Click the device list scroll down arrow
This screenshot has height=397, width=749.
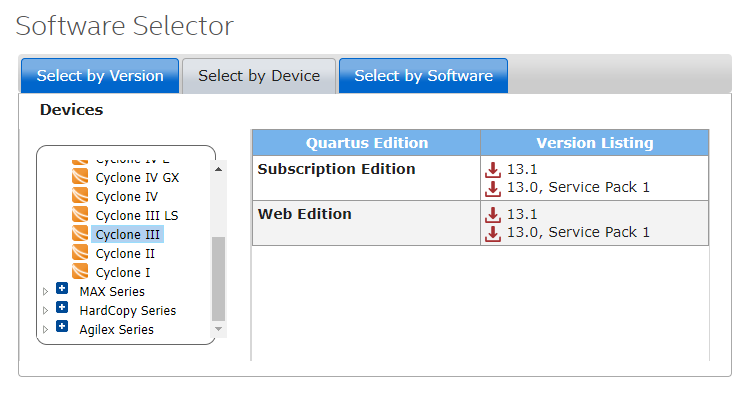click(x=218, y=329)
